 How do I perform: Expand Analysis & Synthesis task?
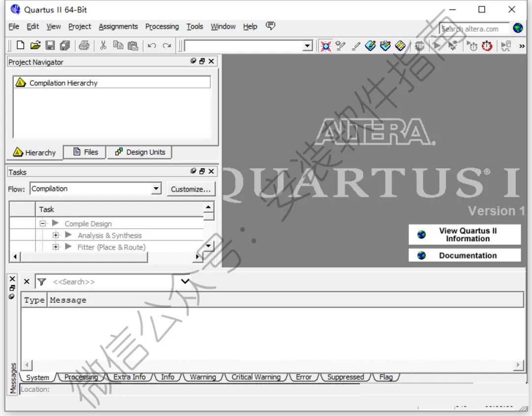pos(56,235)
